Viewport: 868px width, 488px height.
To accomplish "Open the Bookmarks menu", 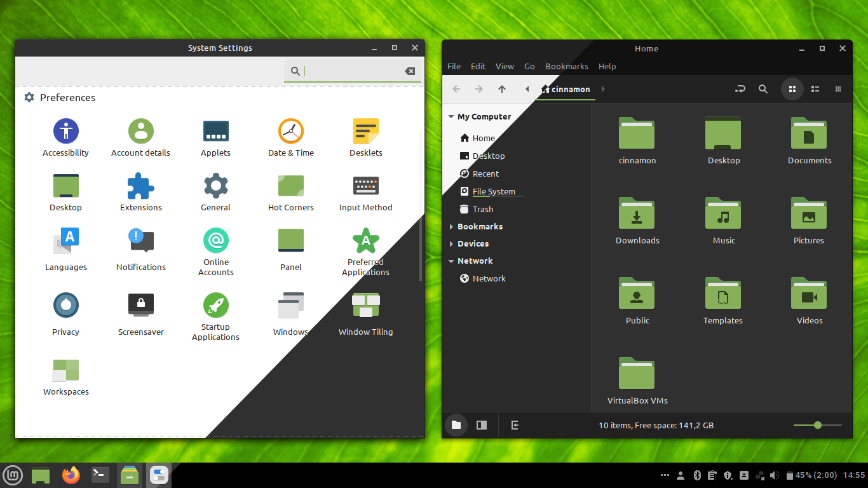I will [x=567, y=66].
